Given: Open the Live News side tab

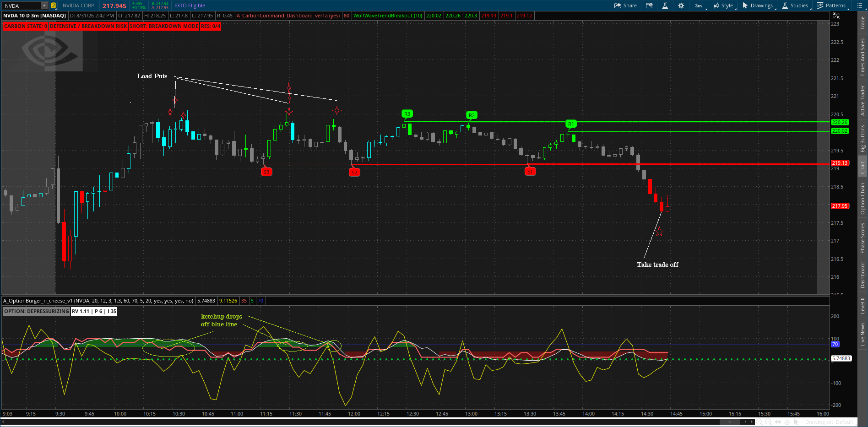Looking at the screenshot, I should (863, 335).
